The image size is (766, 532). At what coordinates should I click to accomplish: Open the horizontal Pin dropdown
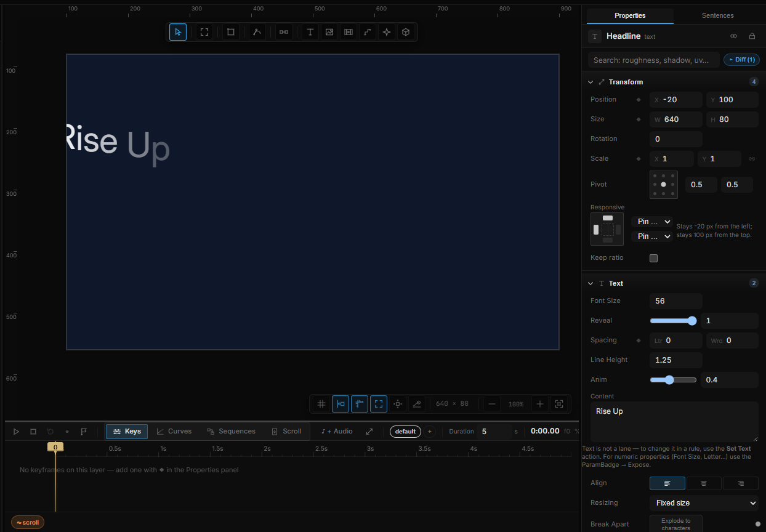652,222
